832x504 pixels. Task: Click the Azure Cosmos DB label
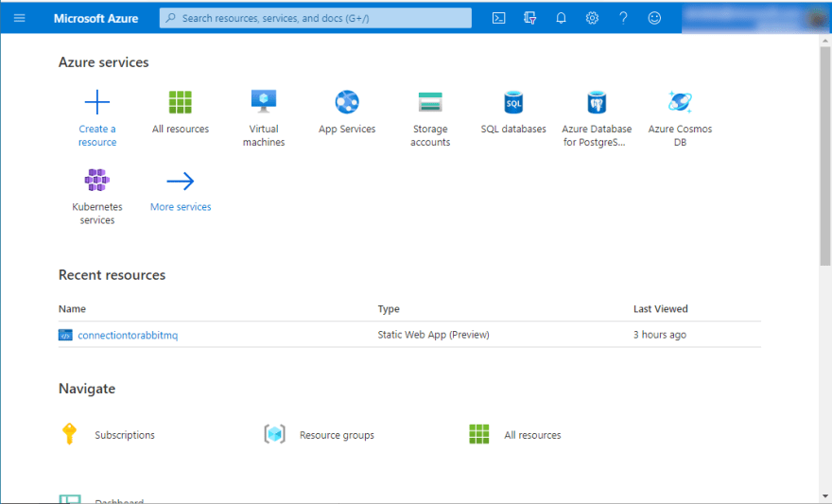[x=680, y=135]
